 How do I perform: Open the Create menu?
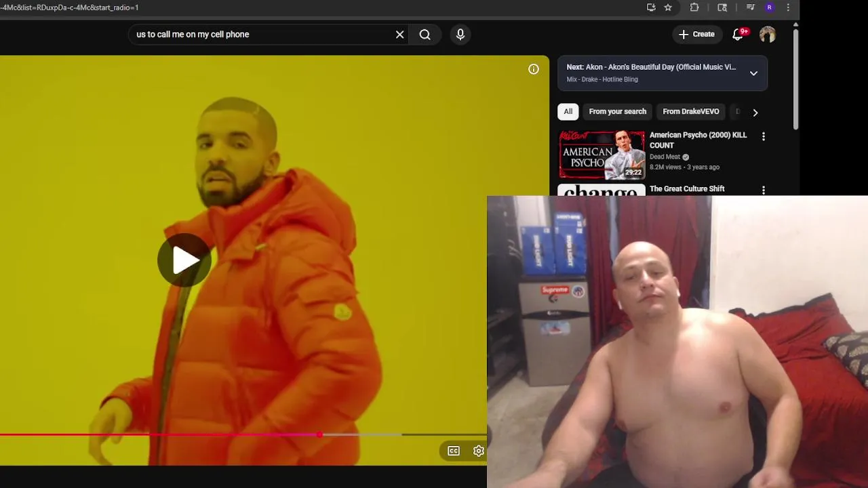696,35
